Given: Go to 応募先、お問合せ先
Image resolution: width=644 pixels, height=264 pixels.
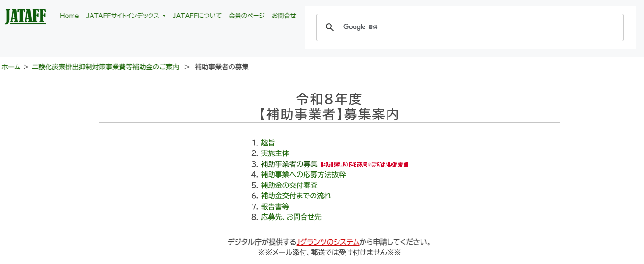Looking at the screenshot, I should tap(291, 217).
